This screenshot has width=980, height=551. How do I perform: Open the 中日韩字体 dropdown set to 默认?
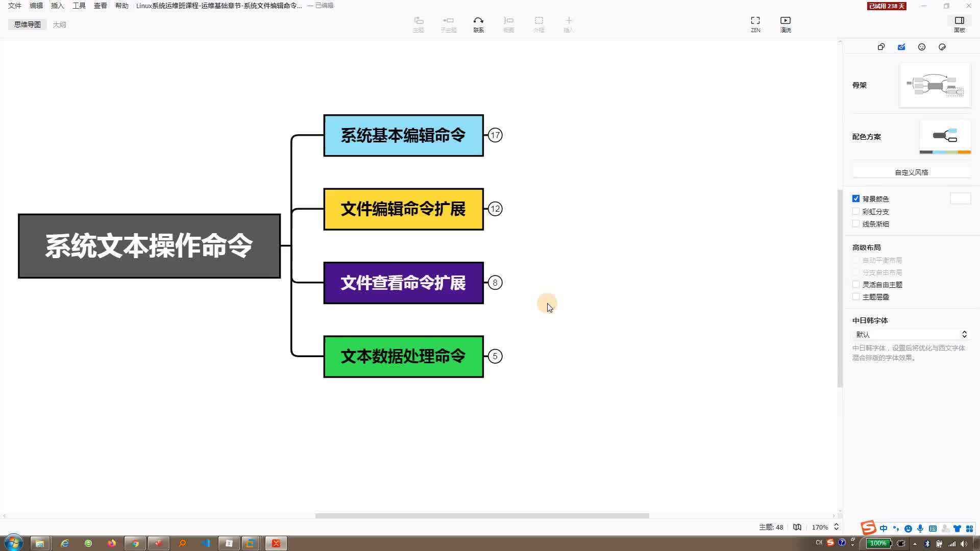(x=911, y=335)
